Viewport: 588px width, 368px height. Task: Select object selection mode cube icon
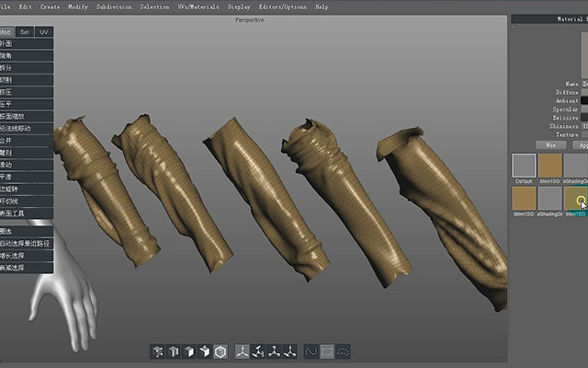coord(205,351)
